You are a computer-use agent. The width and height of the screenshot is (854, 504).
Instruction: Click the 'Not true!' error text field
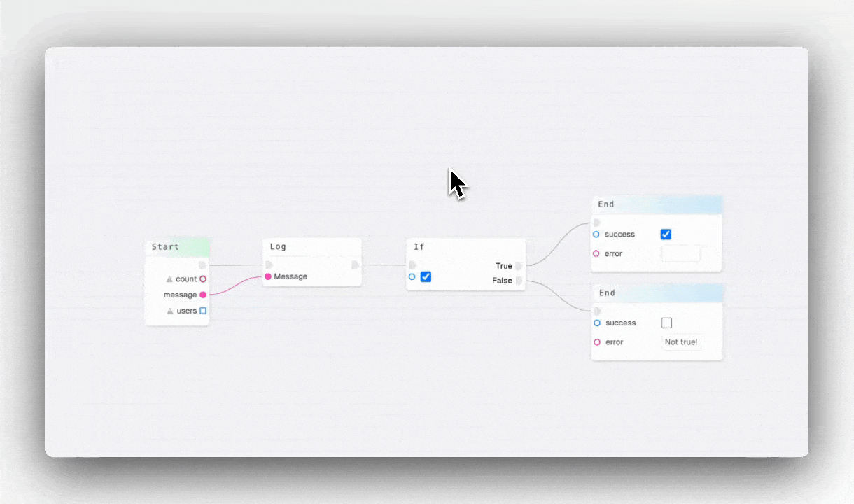tap(681, 342)
